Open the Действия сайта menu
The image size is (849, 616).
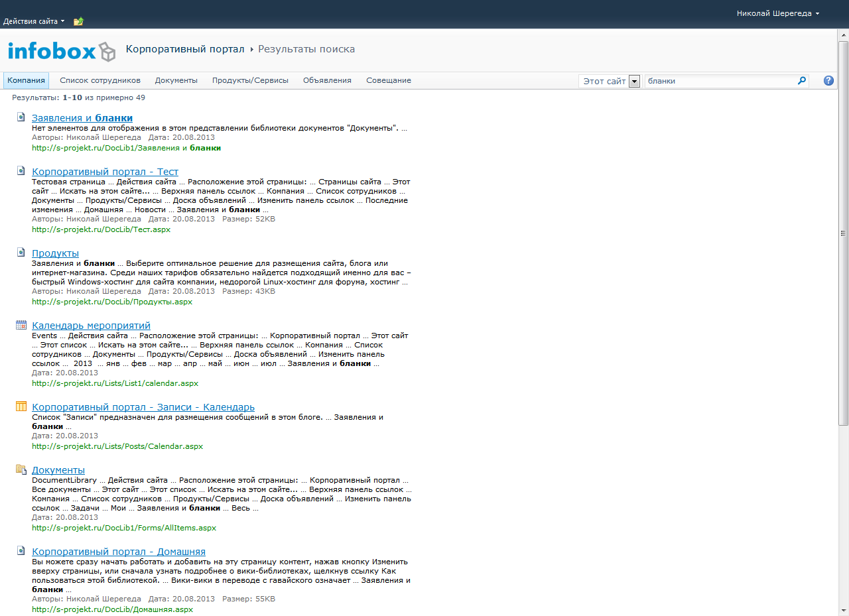pos(34,21)
